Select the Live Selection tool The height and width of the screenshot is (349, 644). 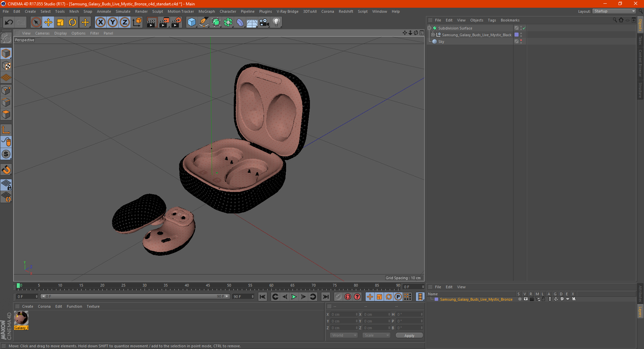(x=36, y=22)
